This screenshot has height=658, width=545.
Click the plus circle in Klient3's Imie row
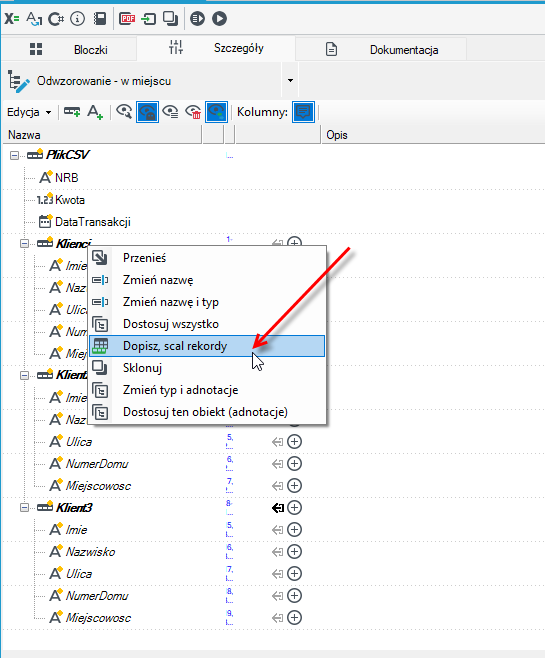[295, 530]
